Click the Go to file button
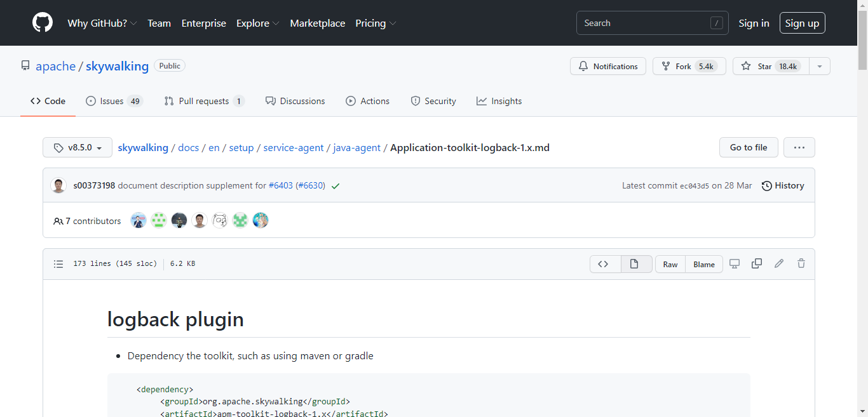 click(x=749, y=147)
